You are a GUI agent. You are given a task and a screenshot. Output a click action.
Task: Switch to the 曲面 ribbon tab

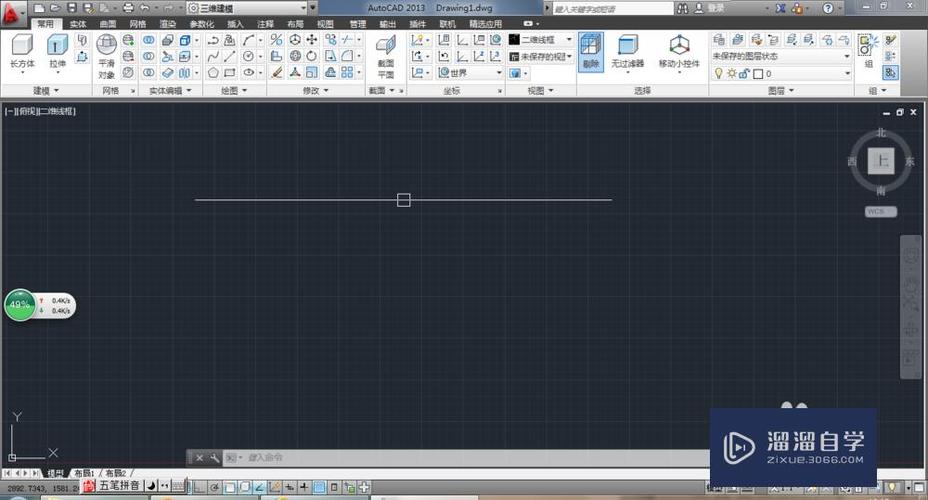108,24
